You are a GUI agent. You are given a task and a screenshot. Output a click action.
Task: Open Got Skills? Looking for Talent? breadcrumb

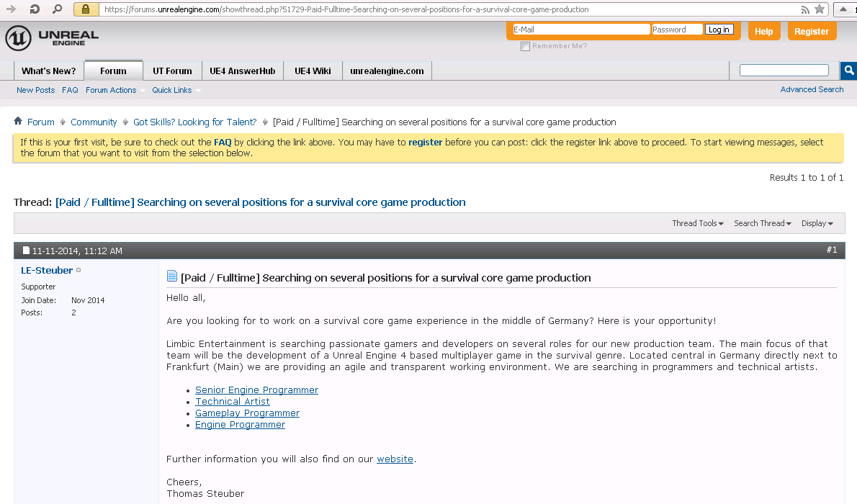pyautogui.click(x=194, y=122)
